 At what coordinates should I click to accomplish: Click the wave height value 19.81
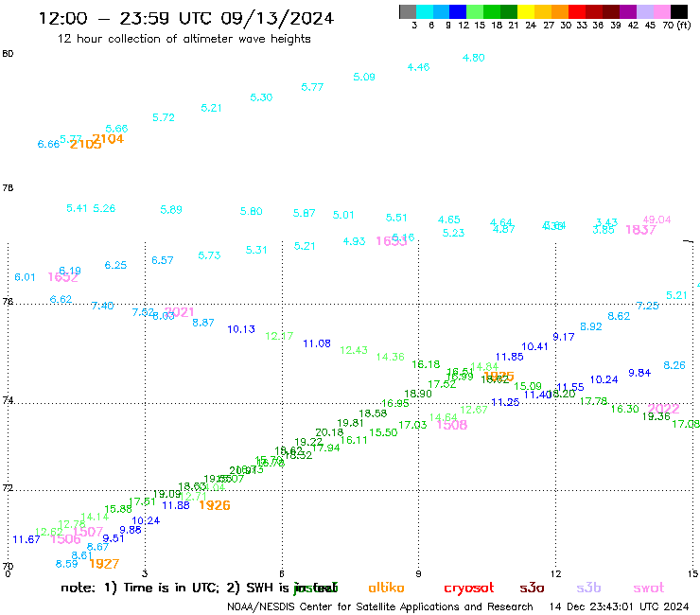point(350,423)
